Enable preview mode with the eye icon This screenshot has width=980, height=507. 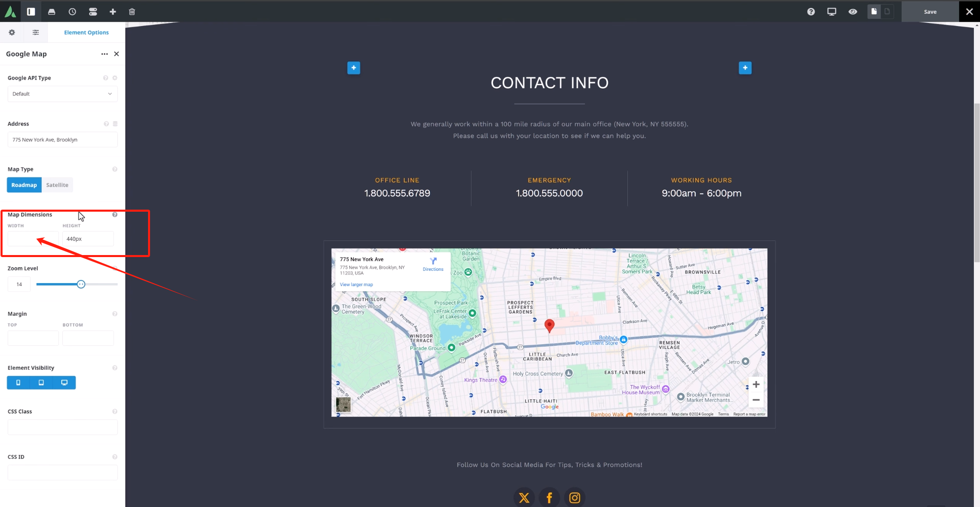[853, 11]
